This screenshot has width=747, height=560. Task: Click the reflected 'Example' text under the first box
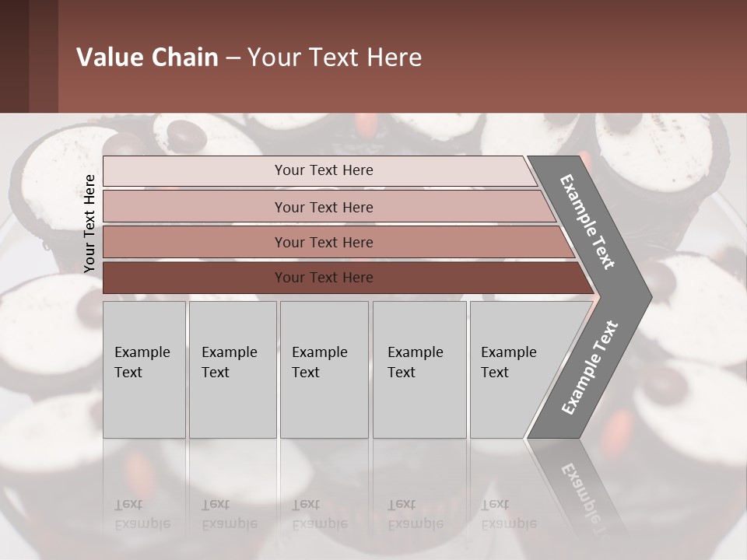(x=142, y=524)
